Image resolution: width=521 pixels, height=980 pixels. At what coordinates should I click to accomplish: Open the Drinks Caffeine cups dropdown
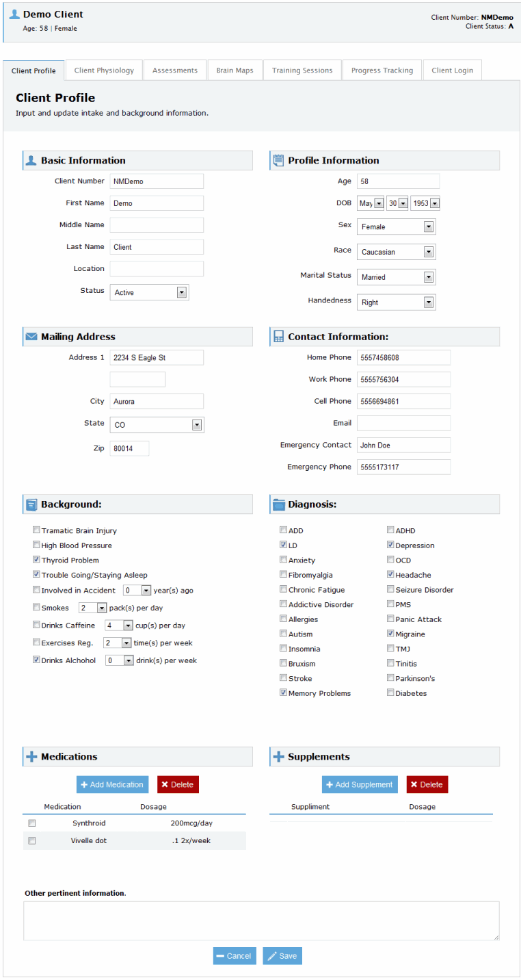[127, 626]
